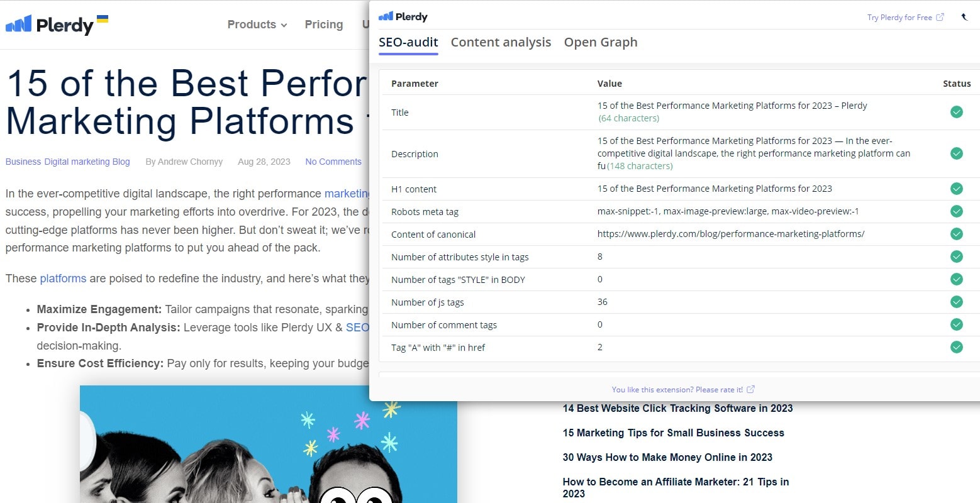Click the external link icon beside Try Plerdy for Free

pos(940,17)
